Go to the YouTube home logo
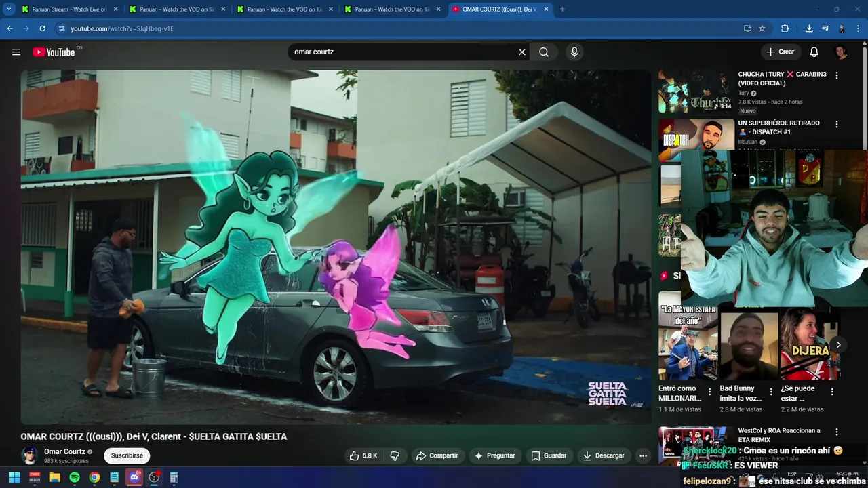The width and height of the screenshot is (868, 488). 54,52
